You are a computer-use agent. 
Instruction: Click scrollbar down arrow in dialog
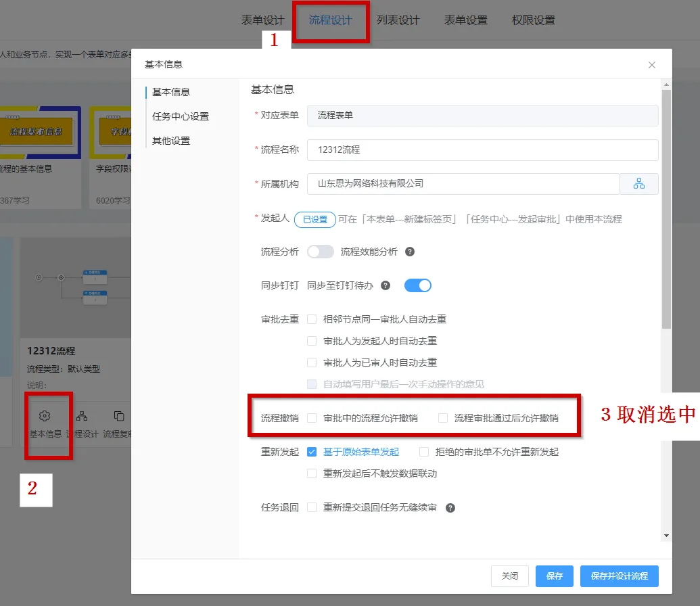(666, 536)
